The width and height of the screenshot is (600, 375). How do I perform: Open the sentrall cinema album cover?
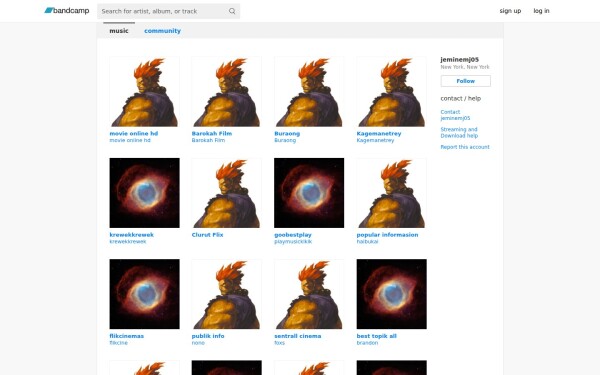(x=309, y=294)
